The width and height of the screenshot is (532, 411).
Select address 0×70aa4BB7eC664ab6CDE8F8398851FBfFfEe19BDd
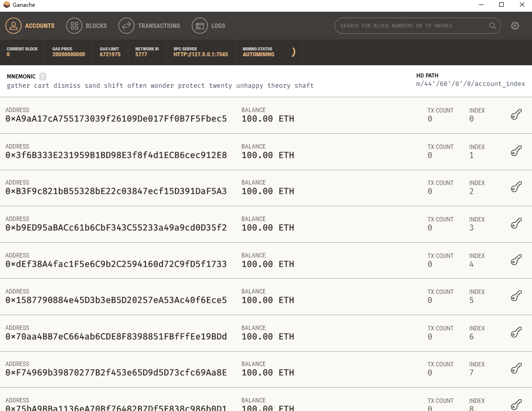(116, 336)
